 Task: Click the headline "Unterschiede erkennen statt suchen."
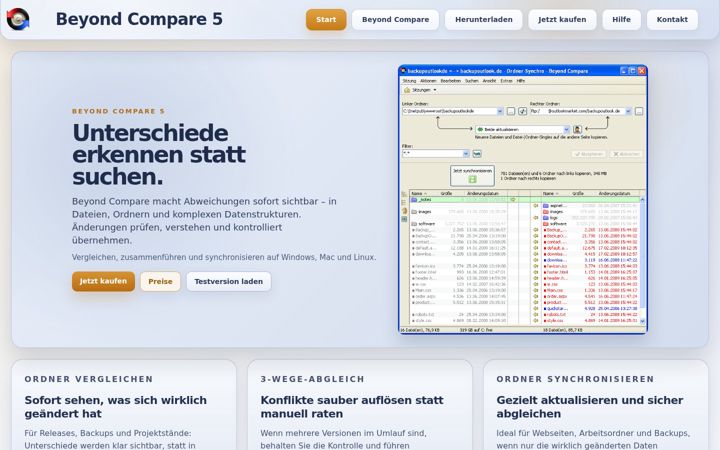(x=159, y=155)
